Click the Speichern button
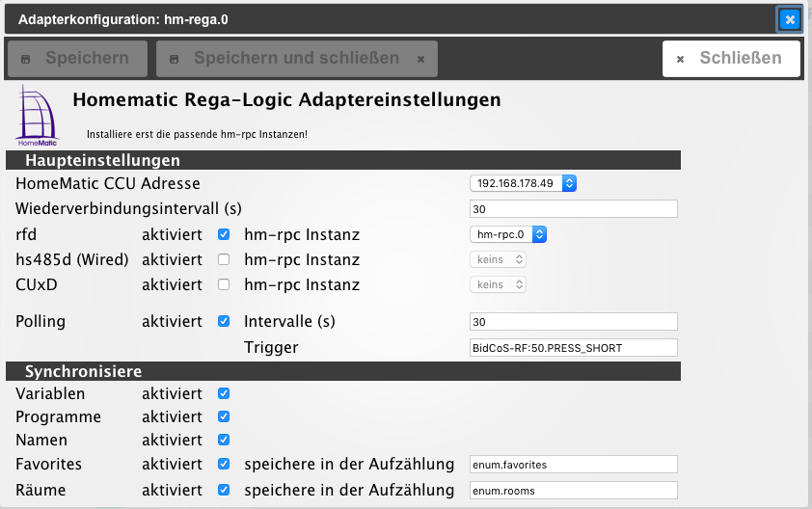The image size is (812, 509). (77, 58)
